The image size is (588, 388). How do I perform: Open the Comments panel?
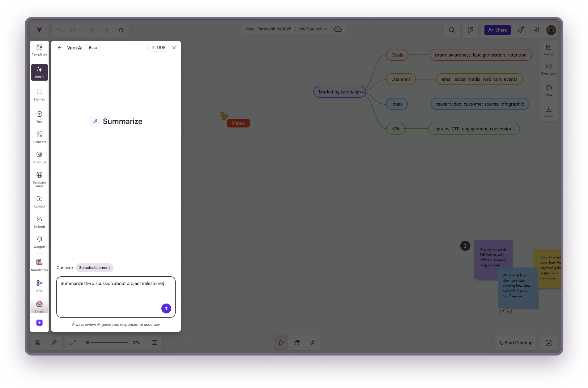pyautogui.click(x=549, y=69)
